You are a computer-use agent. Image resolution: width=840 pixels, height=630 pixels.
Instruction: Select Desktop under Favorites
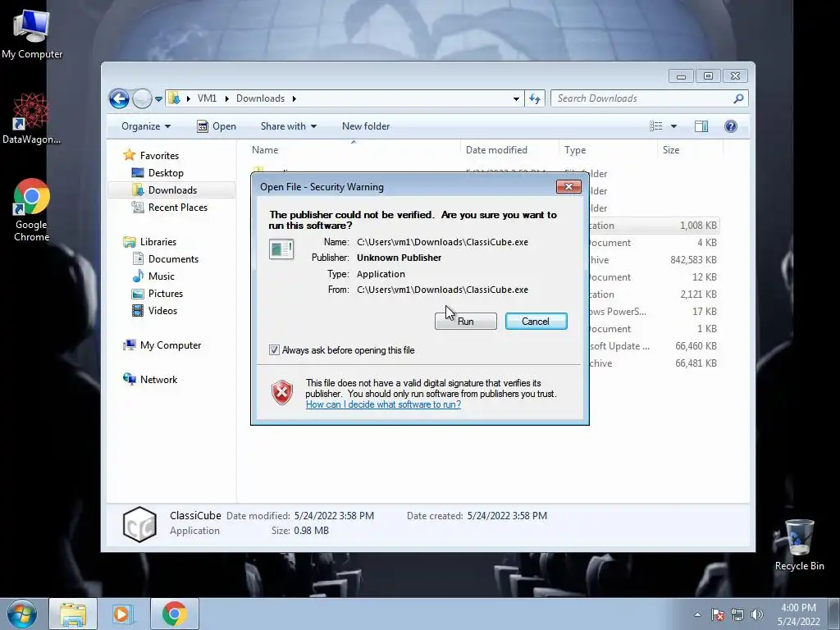pos(166,173)
